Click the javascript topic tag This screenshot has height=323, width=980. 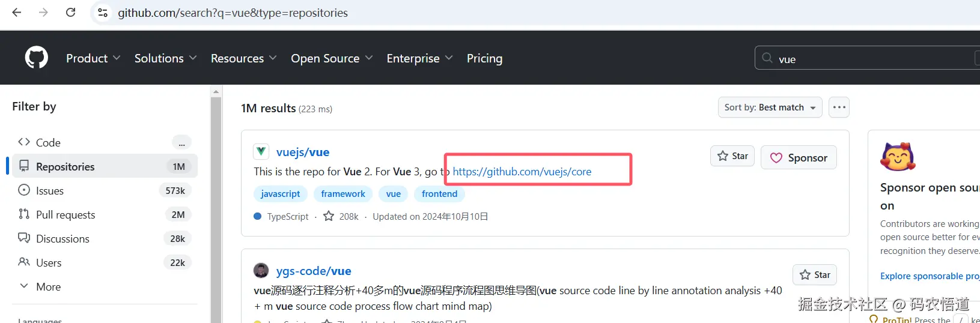coord(280,194)
